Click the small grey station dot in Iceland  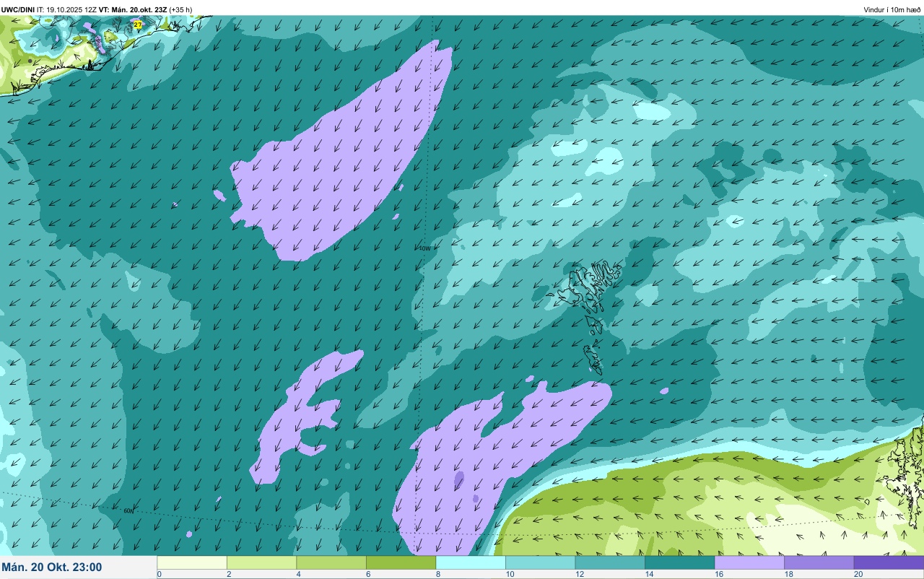coord(30,61)
